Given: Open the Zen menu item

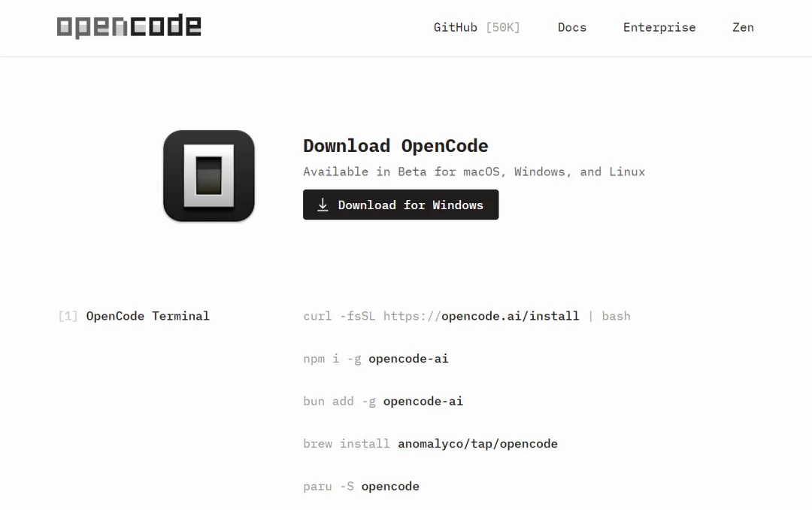Looking at the screenshot, I should 743,27.
